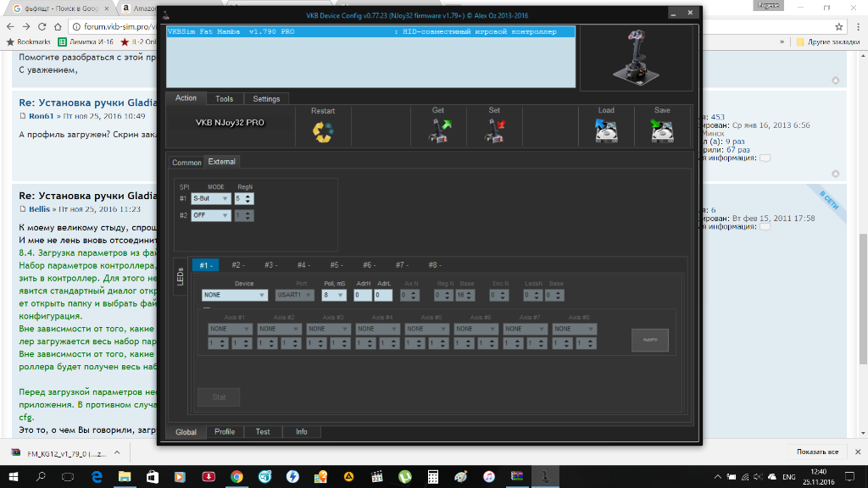Select device slot tab #5

336,265
